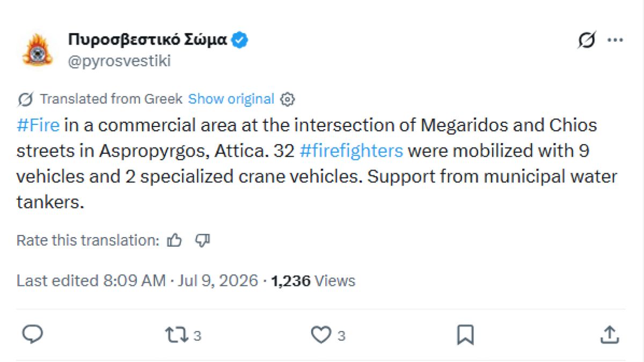The image size is (644, 362).
Task: Rate the translation thumbs down
Action: (202, 241)
